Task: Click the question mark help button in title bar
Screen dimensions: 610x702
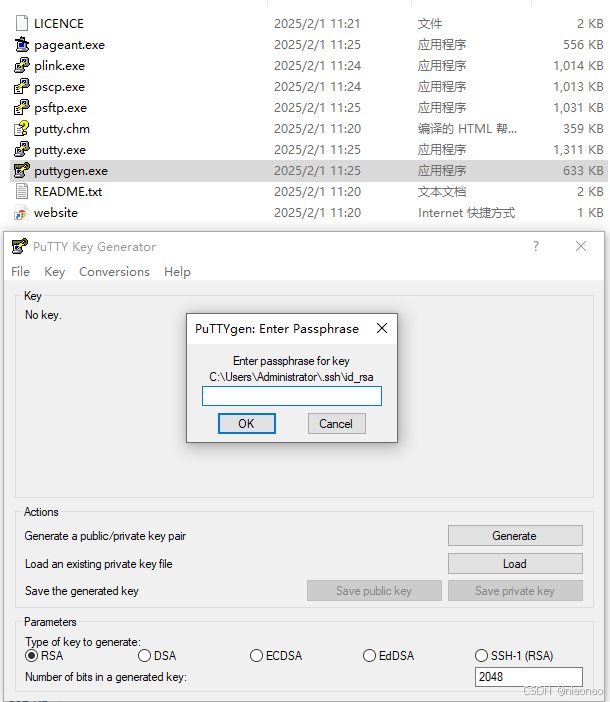Action: [536, 246]
